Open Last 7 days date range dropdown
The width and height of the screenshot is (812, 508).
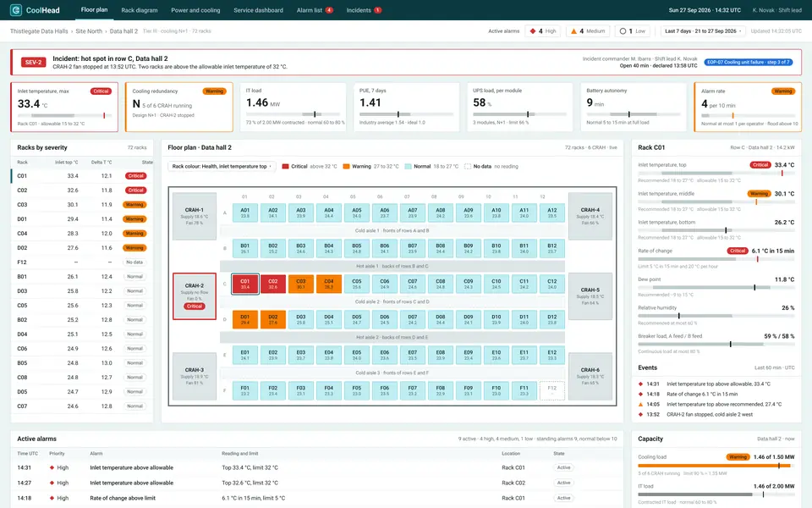703,31
